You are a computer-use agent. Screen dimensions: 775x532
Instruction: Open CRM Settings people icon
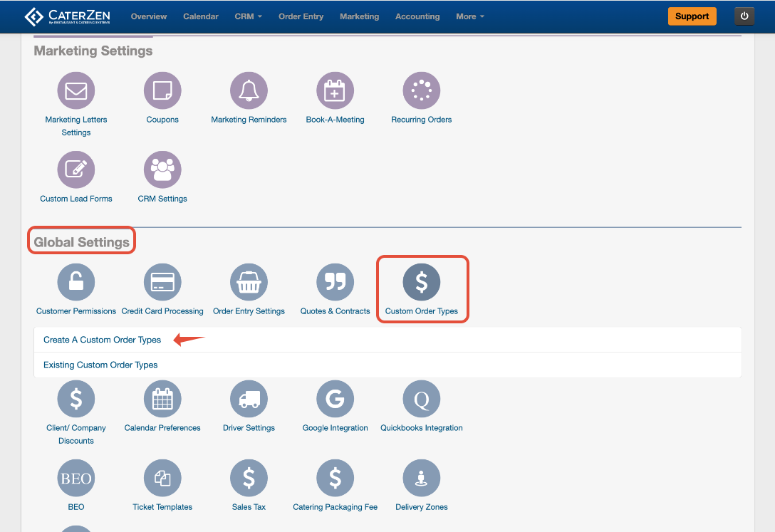[x=162, y=169]
